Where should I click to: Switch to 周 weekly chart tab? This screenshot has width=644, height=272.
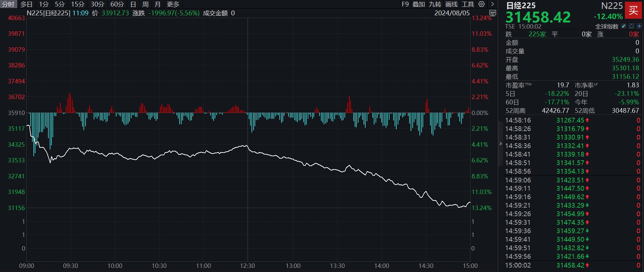tap(145, 4)
